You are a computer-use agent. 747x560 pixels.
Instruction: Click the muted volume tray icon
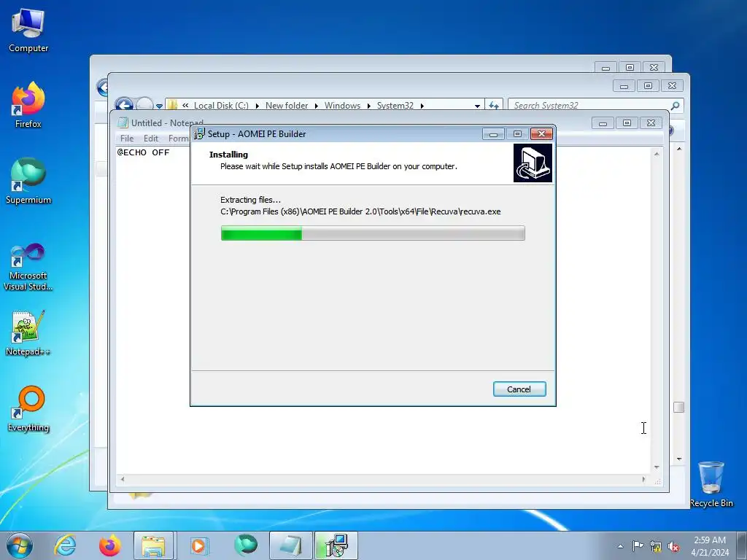(673, 546)
